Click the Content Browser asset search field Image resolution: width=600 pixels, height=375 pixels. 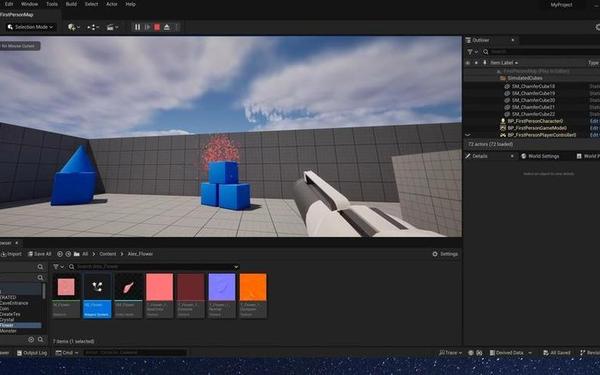(x=154, y=267)
